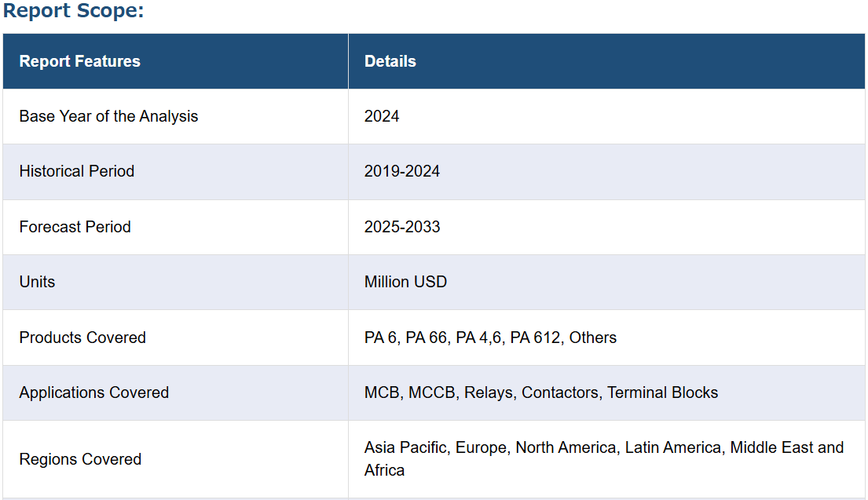Click Terminal Blocks in applications row
Viewport: 868px width, 500px height.
coord(662,392)
